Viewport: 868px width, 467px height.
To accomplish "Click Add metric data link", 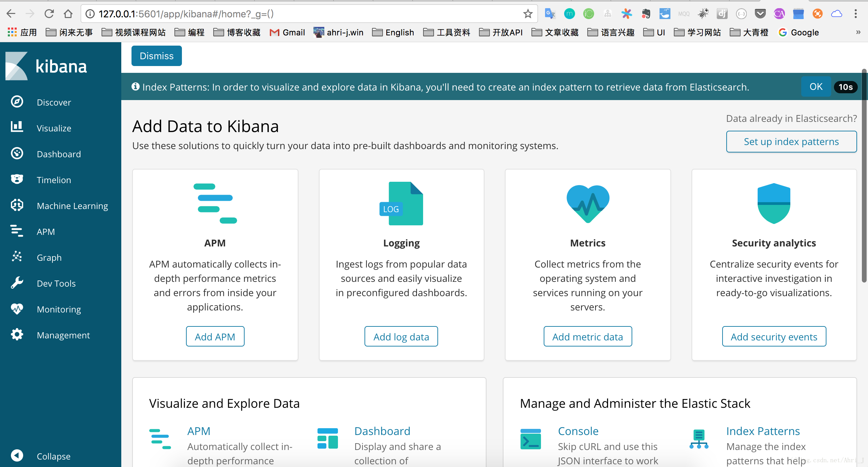I will (588, 336).
